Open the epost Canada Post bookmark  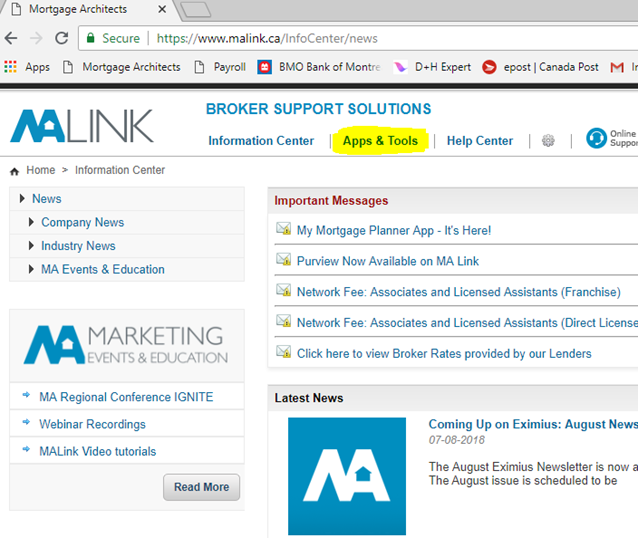click(540, 67)
